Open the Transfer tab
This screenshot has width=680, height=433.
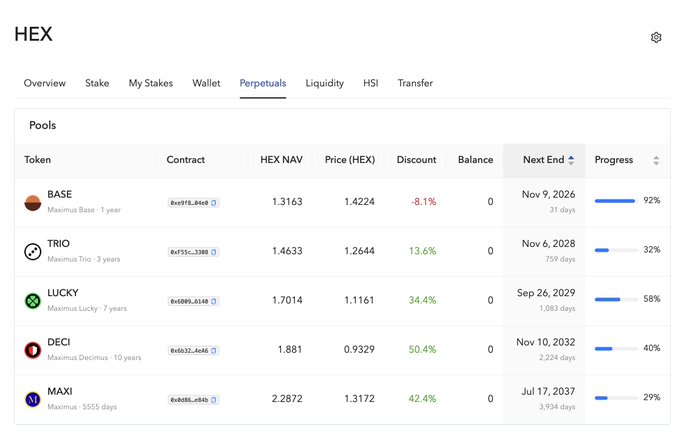pos(415,83)
